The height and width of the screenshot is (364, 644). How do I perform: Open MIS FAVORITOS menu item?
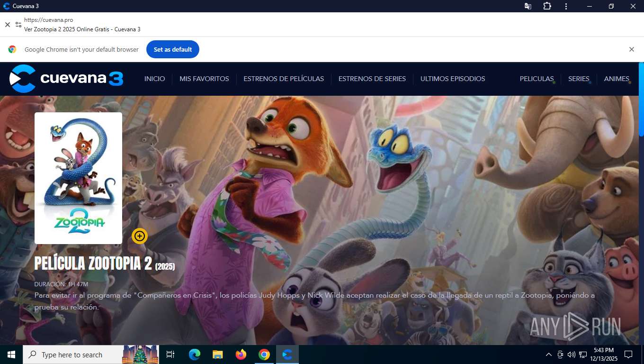pos(204,79)
